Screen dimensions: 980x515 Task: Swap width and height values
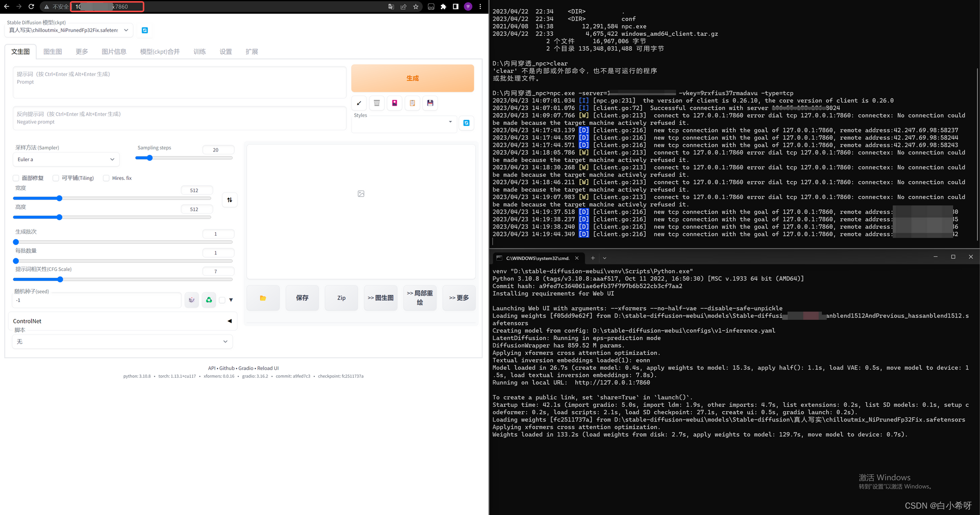[230, 200]
